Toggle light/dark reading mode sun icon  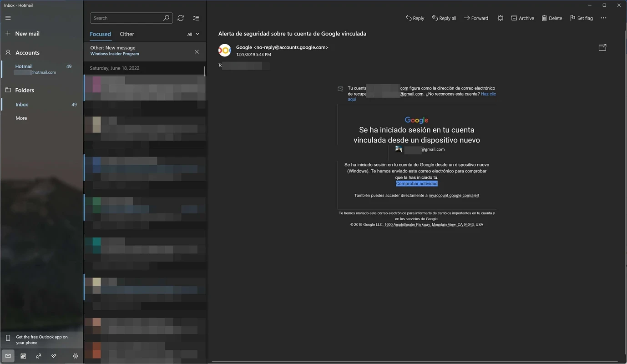500,18
